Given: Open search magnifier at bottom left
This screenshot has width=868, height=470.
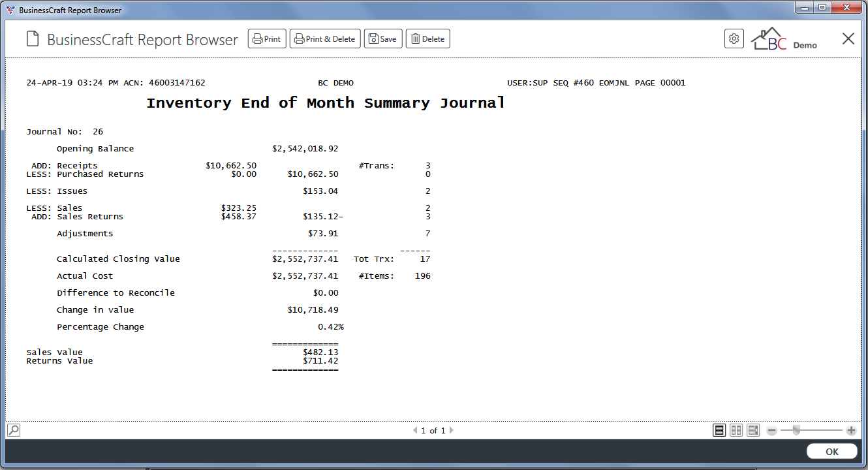Looking at the screenshot, I should 13,430.
